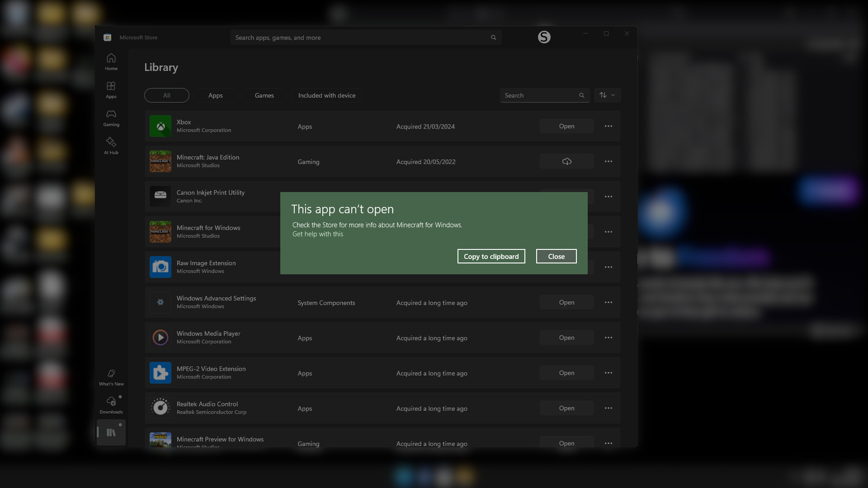Click the Minecraft: Java Edition cloud download icon
The image size is (868, 488).
[566, 161]
